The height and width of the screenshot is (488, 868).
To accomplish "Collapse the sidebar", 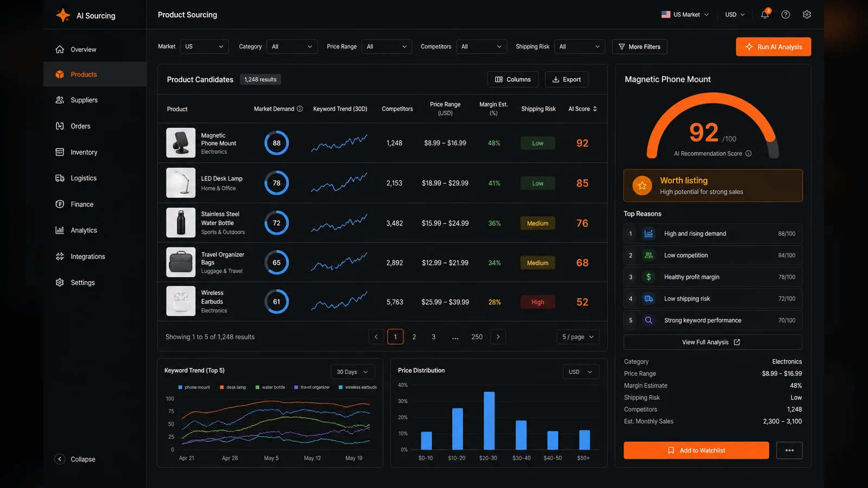I will point(75,459).
